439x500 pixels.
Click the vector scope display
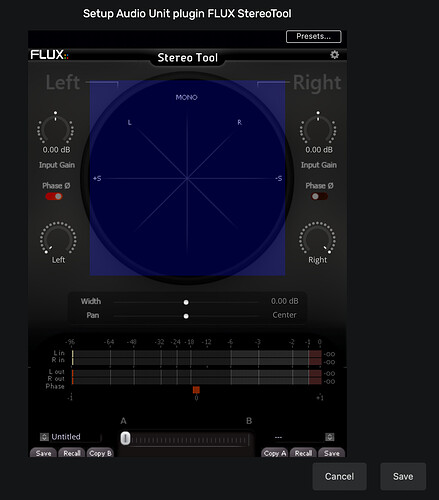[x=187, y=178]
